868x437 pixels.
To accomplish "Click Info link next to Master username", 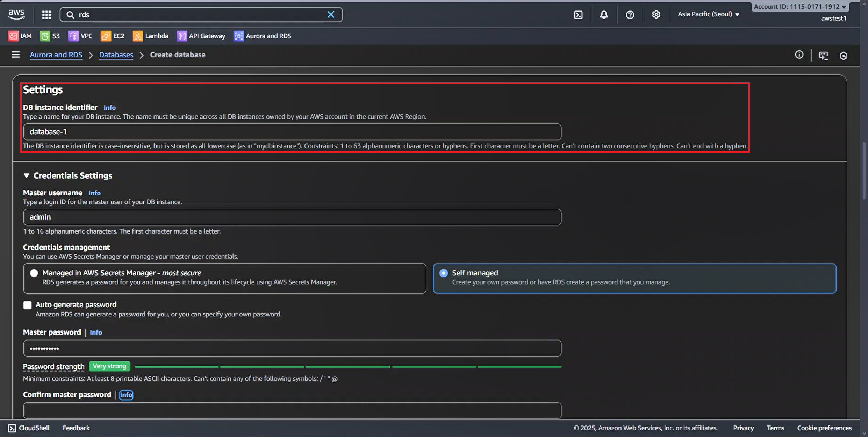I will tap(94, 193).
